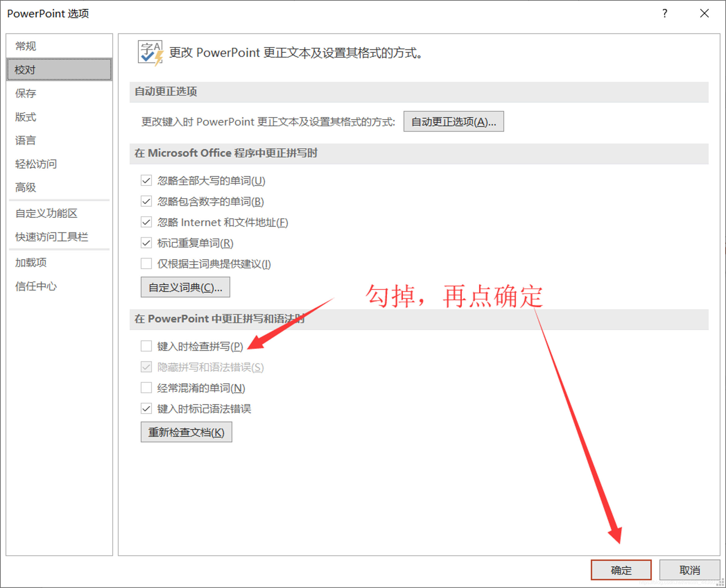Enable 经常混淆的单词(N) checkbox
This screenshot has height=588, width=726.
(x=147, y=388)
